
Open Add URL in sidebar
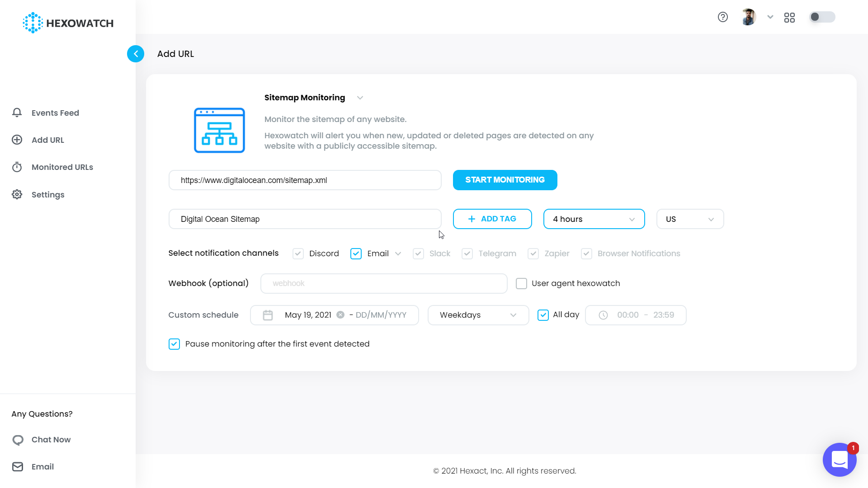pos(48,140)
